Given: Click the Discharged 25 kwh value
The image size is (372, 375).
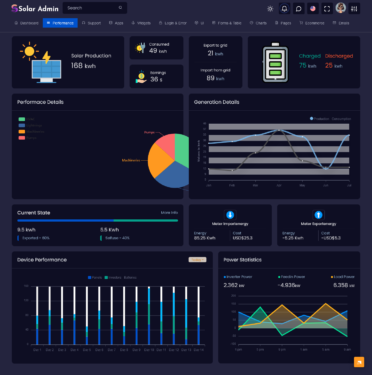Looking at the screenshot, I should click(334, 66).
